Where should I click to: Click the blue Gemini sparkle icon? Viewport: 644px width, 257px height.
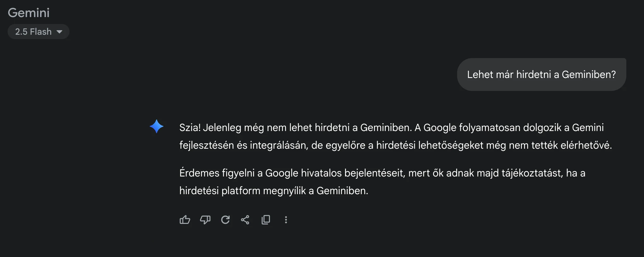pos(157,127)
